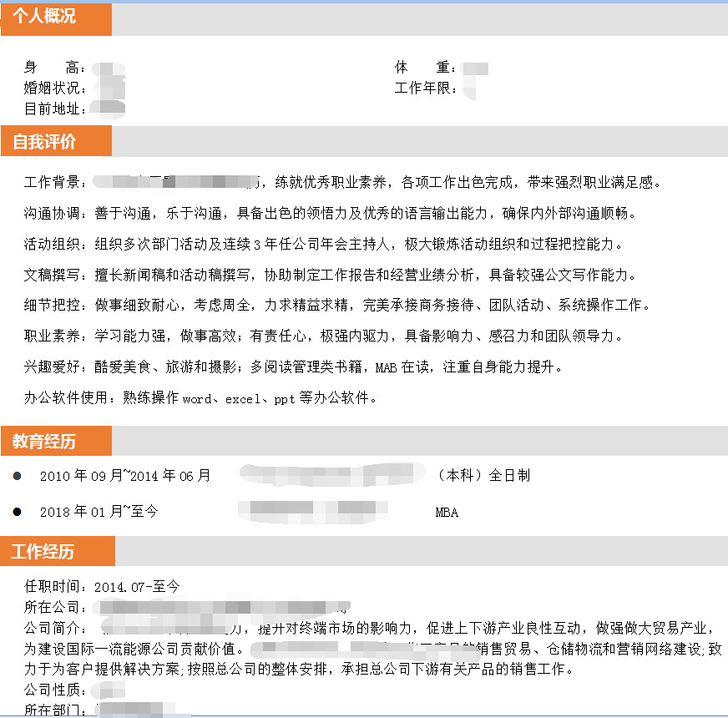
Task: Place cursor on the 沟通协调 line
Action: 330,214
